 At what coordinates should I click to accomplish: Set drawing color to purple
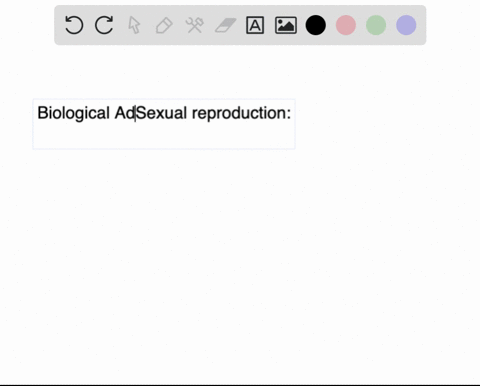pyautogui.click(x=406, y=25)
